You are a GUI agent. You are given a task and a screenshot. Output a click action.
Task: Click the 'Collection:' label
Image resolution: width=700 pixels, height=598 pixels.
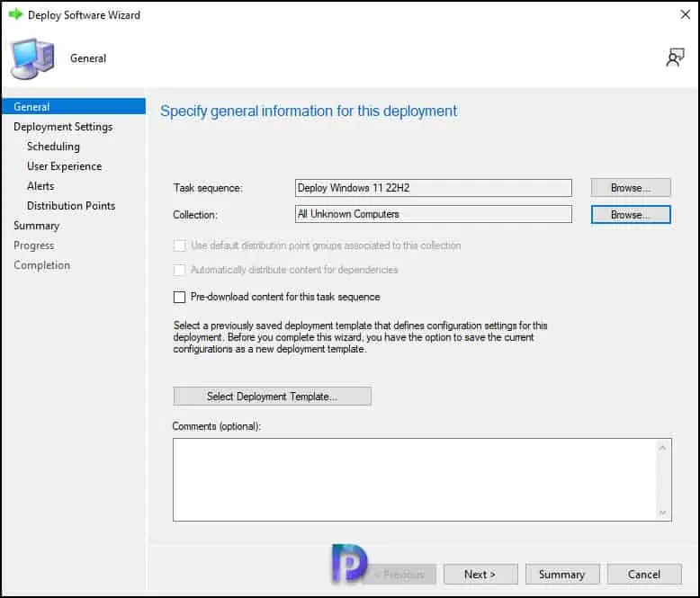pos(195,215)
